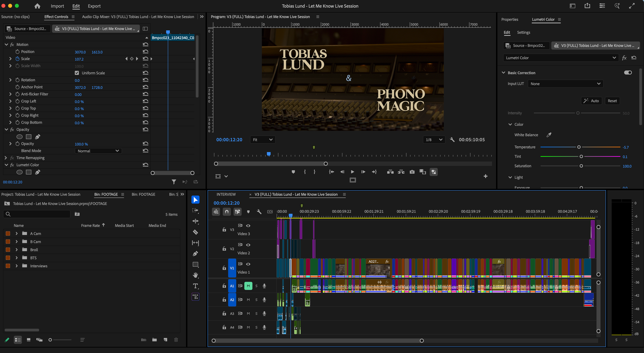Switch to the Export workspace tab
Viewport: 644px width, 353px height.
click(x=94, y=6)
